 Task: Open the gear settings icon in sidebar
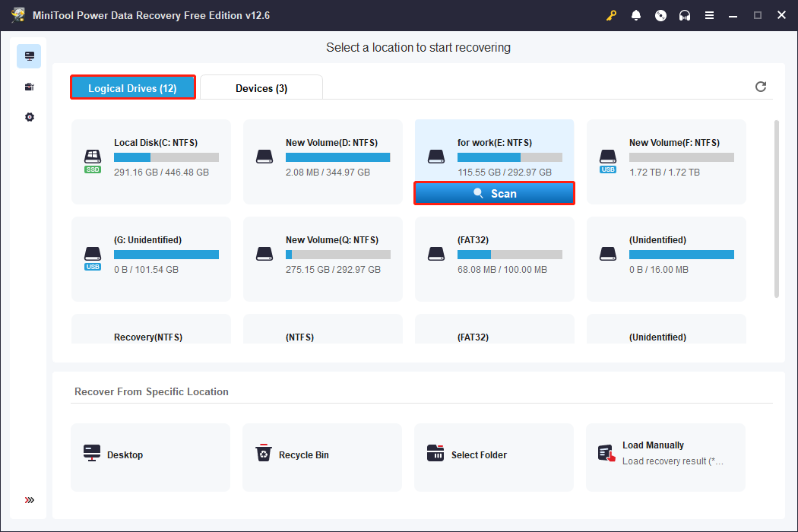coord(29,117)
